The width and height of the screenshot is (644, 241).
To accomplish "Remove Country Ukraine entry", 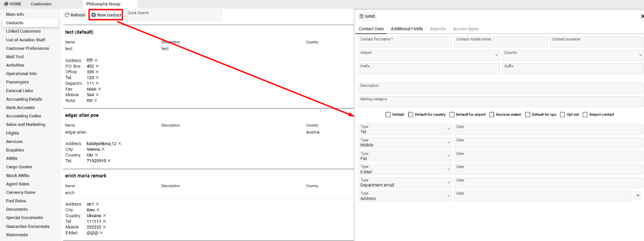I will 104,216.
